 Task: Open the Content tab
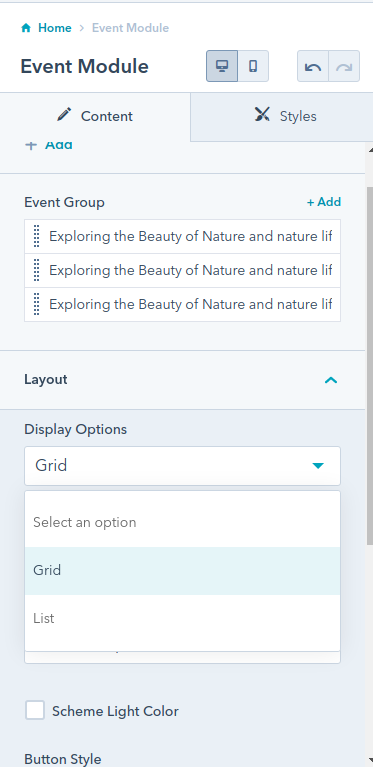95,116
